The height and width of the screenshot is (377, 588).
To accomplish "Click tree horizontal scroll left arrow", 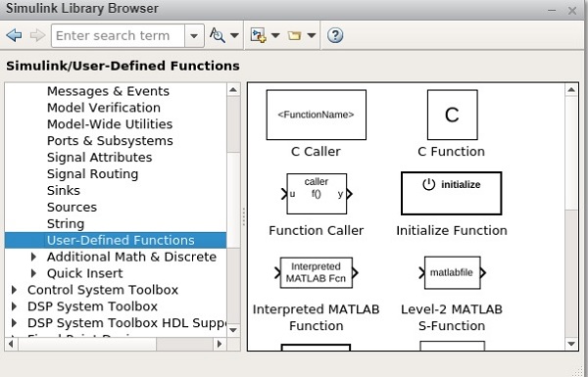I will (x=11, y=344).
